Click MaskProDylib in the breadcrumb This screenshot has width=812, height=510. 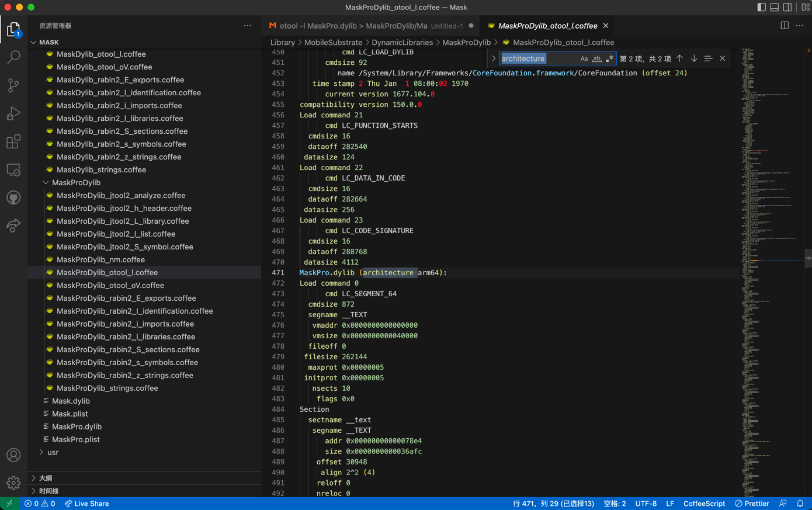(x=466, y=43)
